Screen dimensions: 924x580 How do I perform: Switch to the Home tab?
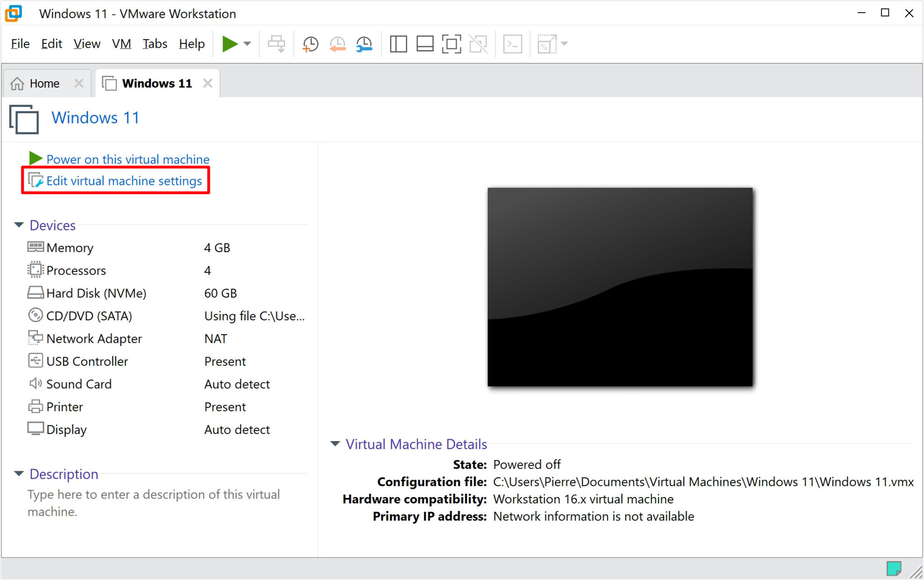pos(44,83)
